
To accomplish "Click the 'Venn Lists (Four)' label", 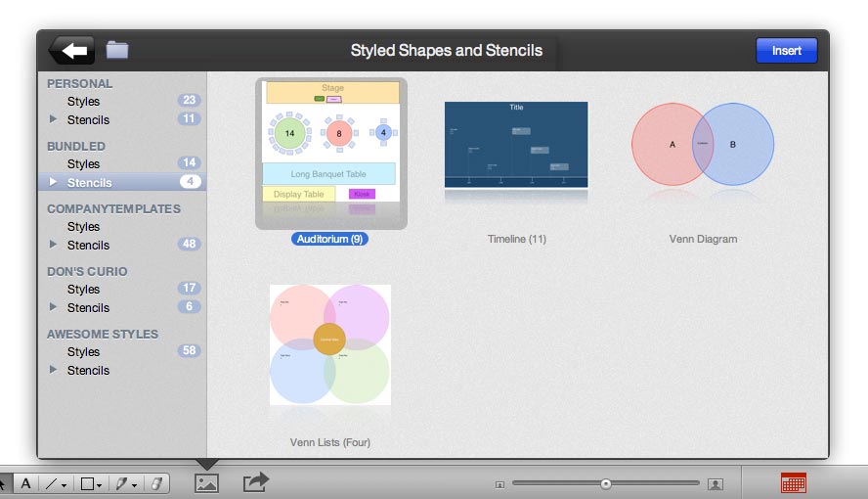I will coord(330,442).
